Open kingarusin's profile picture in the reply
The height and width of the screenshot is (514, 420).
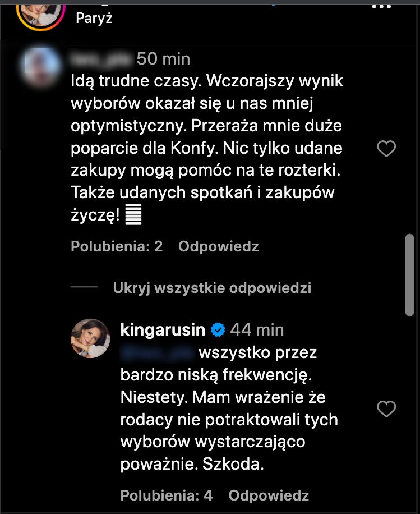point(90,338)
